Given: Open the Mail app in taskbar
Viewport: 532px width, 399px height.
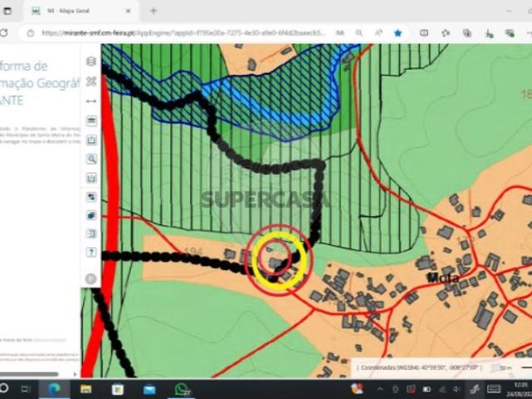Looking at the screenshot, I should click(x=149, y=388).
